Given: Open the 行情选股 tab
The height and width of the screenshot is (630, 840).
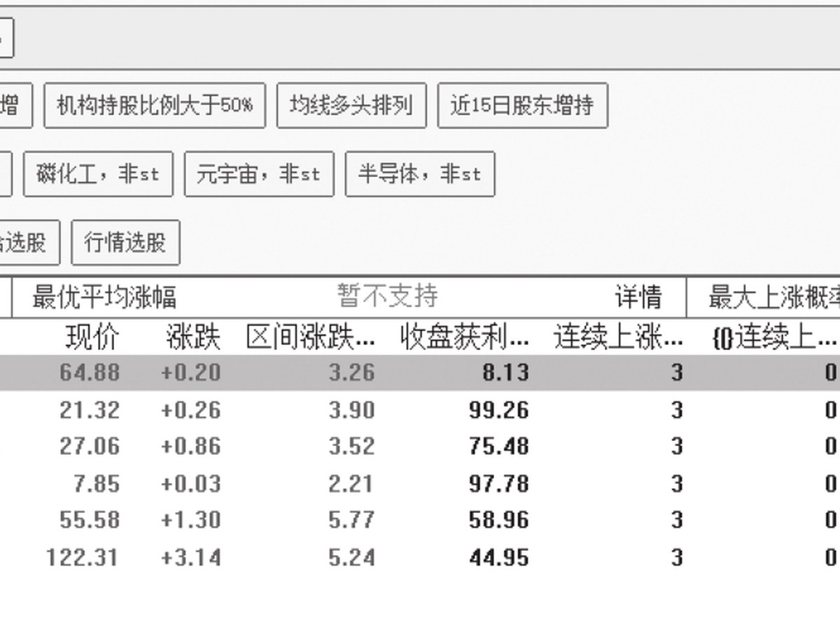Looking at the screenshot, I should (x=125, y=242).
